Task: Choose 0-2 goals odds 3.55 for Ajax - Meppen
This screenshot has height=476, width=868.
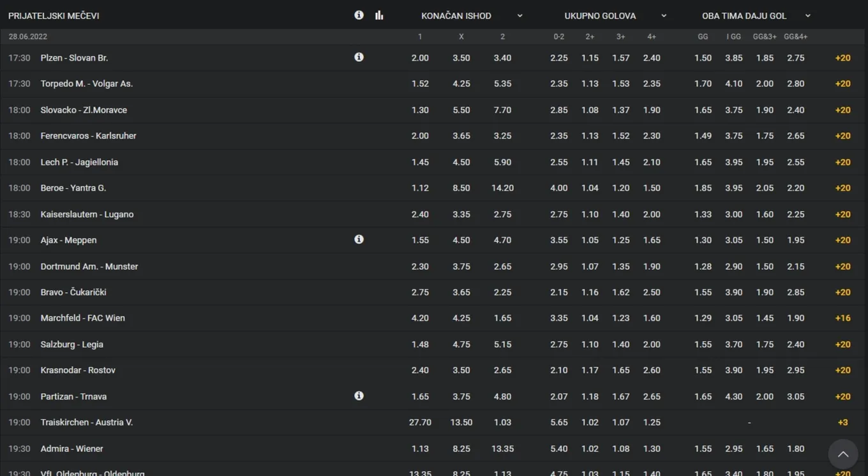Action: (559, 240)
